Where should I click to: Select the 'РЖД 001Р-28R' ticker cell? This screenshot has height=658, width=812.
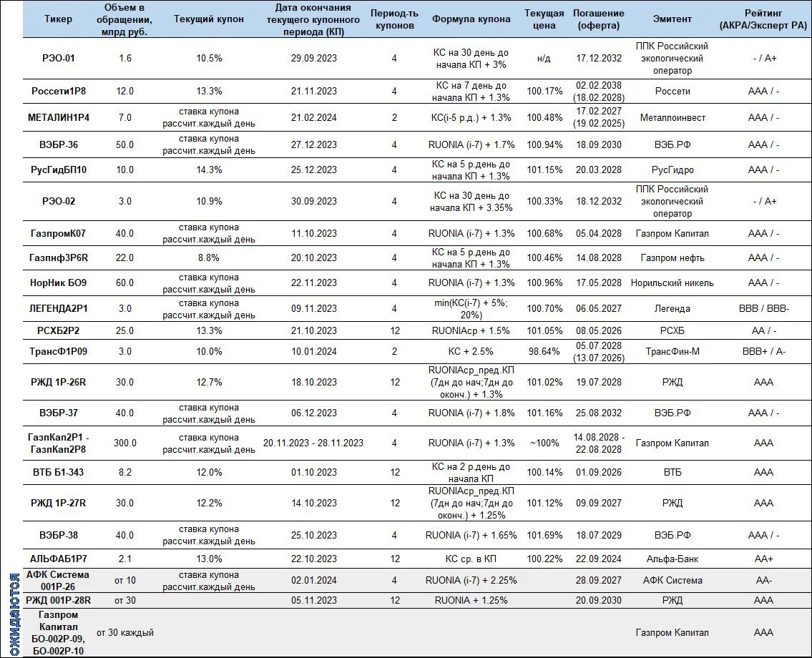59,601
